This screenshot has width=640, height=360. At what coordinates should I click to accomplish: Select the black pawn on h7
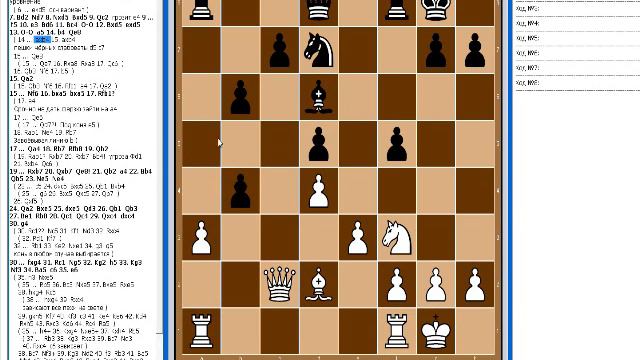[x=475, y=51]
